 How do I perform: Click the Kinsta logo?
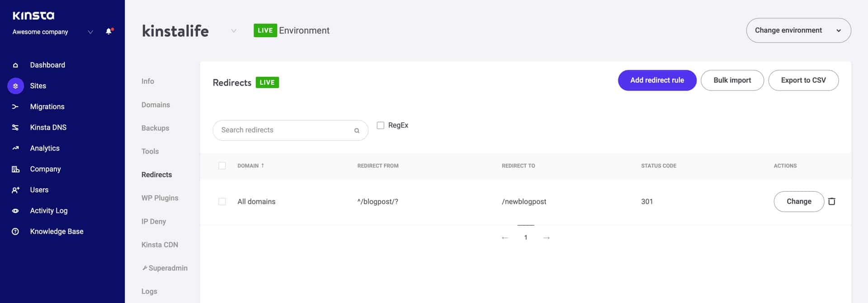(x=33, y=16)
